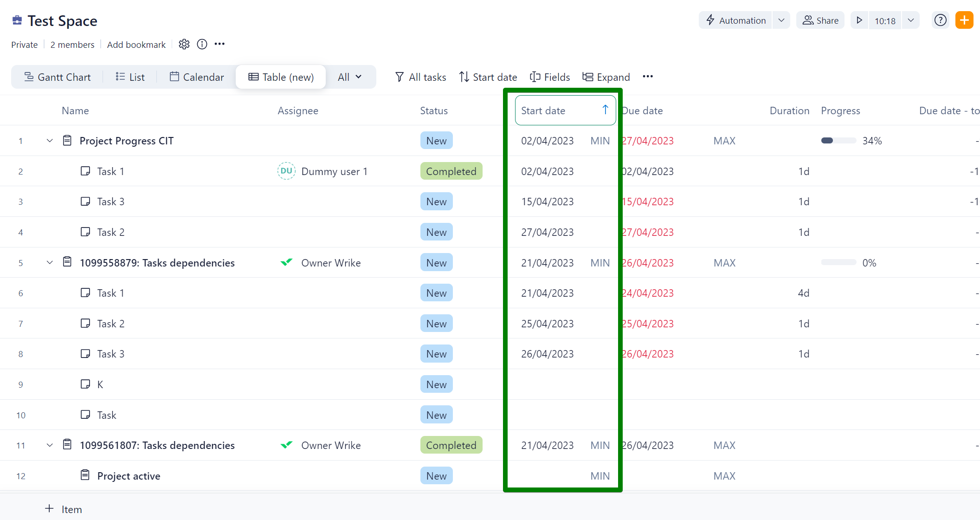
Task: Open the All view dropdown
Action: tap(349, 77)
